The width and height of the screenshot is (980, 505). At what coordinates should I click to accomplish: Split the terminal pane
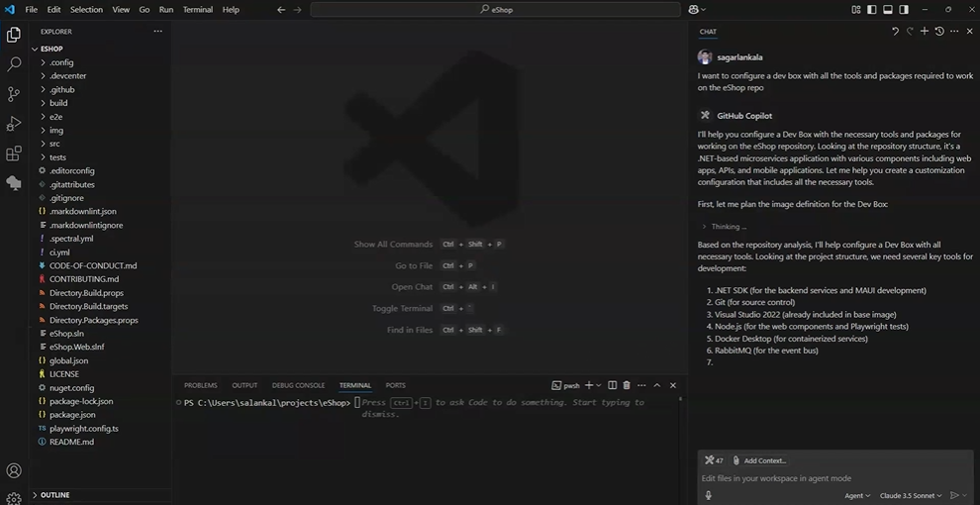(612, 385)
